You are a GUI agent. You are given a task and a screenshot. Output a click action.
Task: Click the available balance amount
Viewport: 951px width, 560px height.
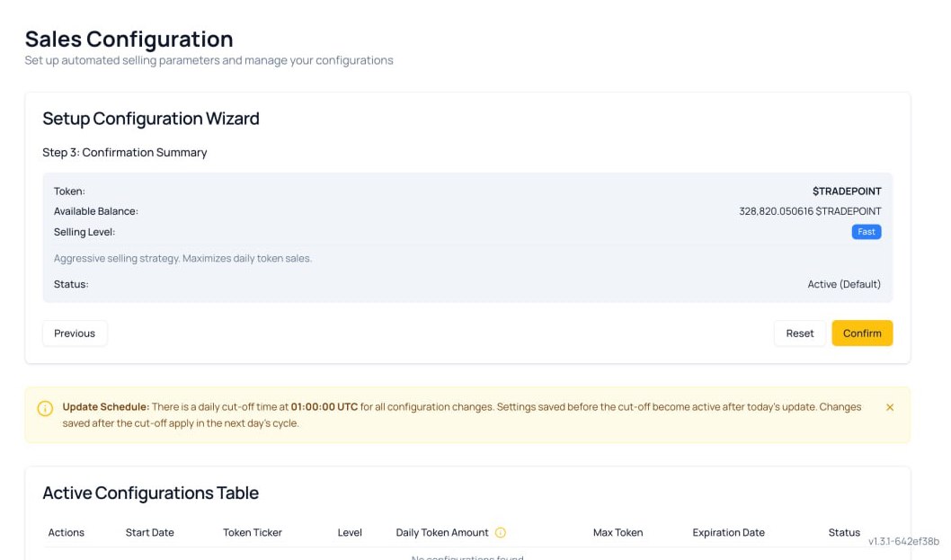(810, 211)
